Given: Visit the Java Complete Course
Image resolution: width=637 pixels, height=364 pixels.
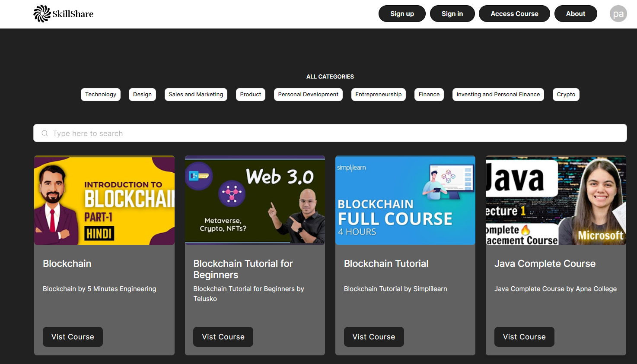Looking at the screenshot, I should (x=524, y=337).
